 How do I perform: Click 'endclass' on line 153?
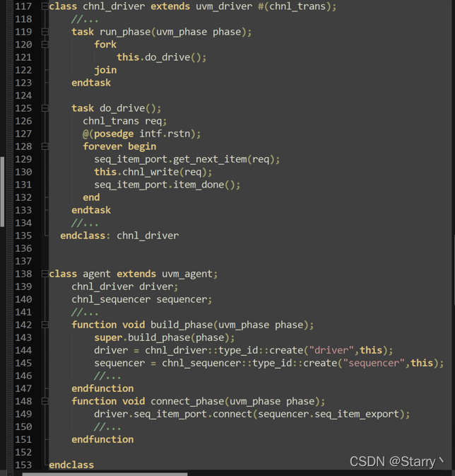pyautogui.click(x=71, y=465)
